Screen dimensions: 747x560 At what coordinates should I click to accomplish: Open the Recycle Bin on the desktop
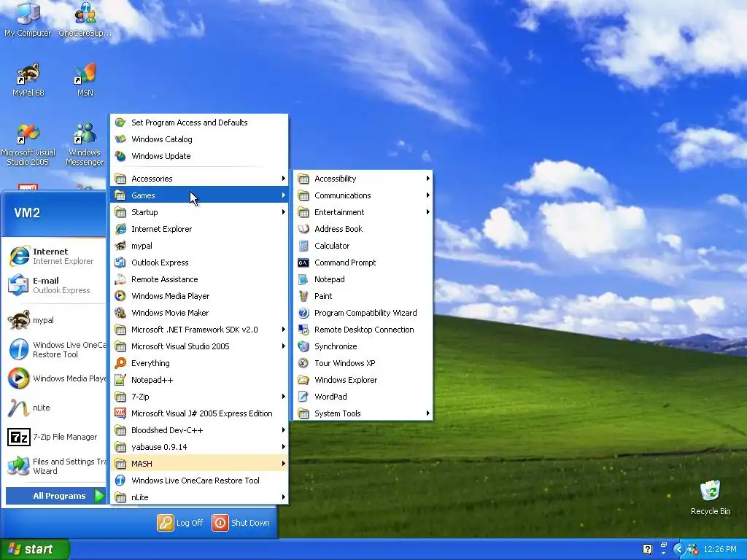coord(711,497)
